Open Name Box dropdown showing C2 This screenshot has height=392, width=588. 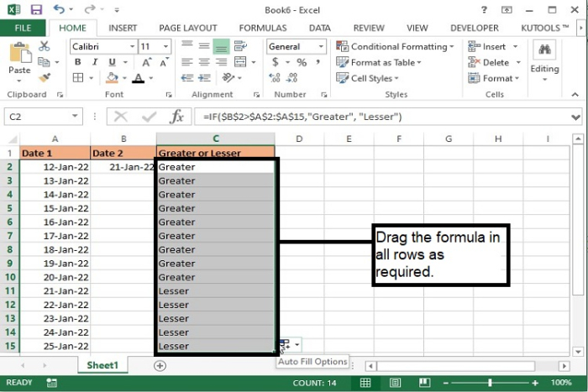[x=75, y=117]
